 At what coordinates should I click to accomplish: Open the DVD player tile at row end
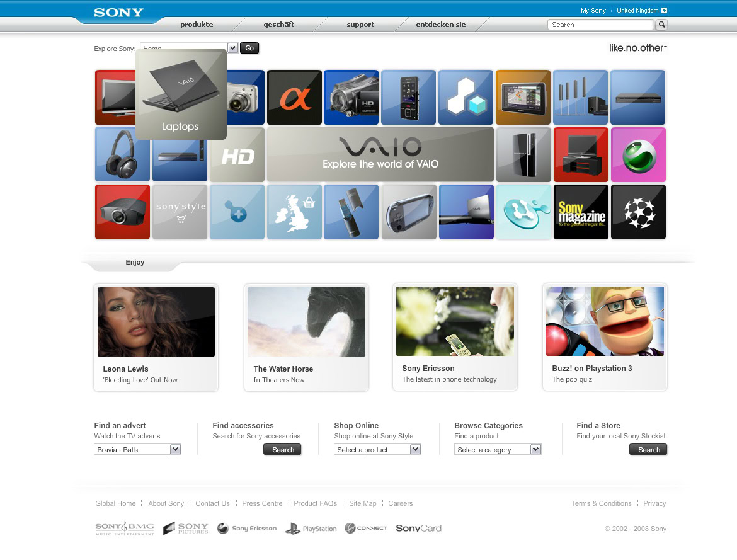click(638, 98)
